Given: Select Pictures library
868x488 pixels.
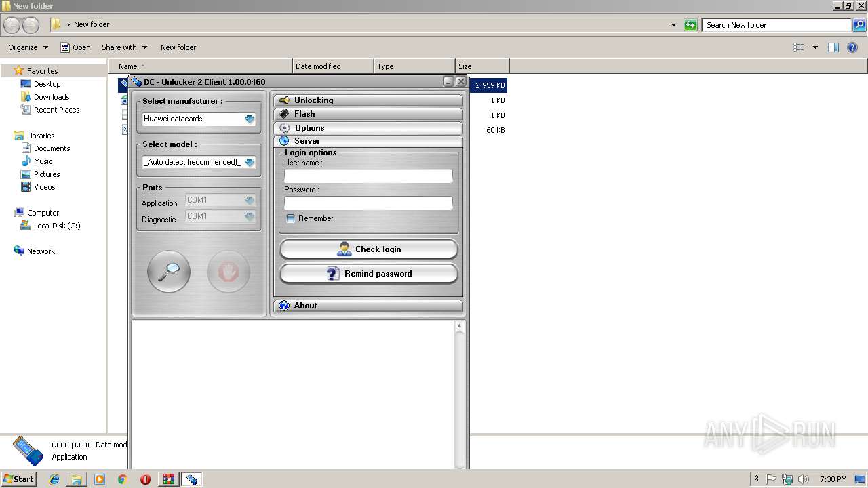Looking at the screenshot, I should 47,174.
